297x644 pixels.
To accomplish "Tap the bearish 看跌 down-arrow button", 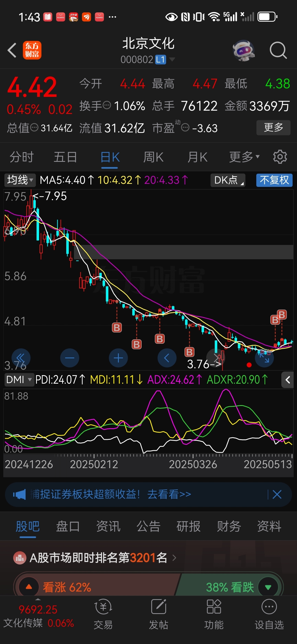I will click(268, 587).
